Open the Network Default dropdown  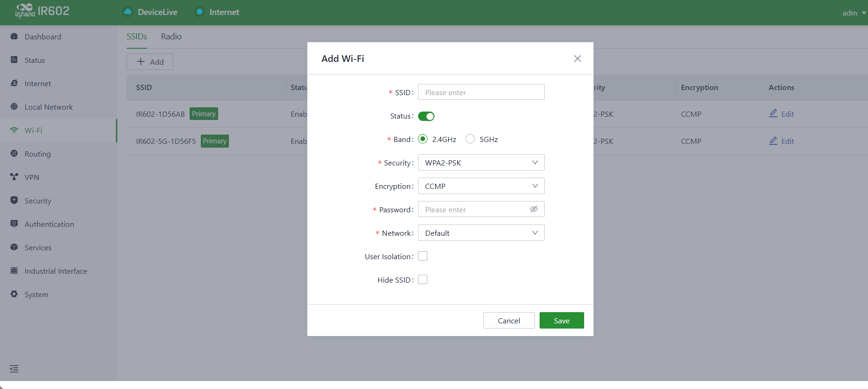click(481, 233)
